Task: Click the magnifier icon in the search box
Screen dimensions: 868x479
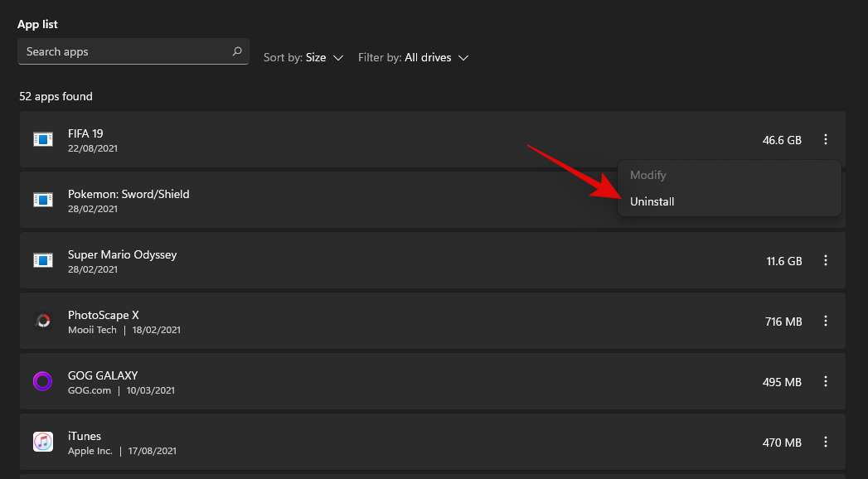Action: click(237, 51)
